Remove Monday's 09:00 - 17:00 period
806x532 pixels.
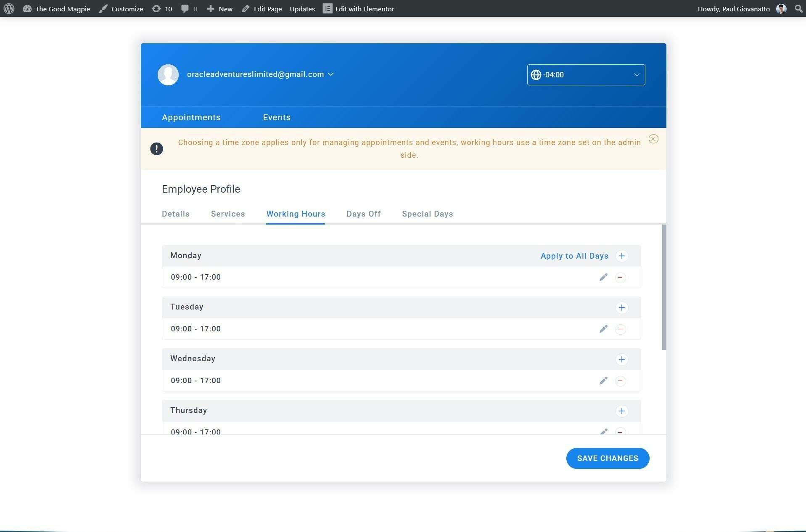tap(620, 278)
